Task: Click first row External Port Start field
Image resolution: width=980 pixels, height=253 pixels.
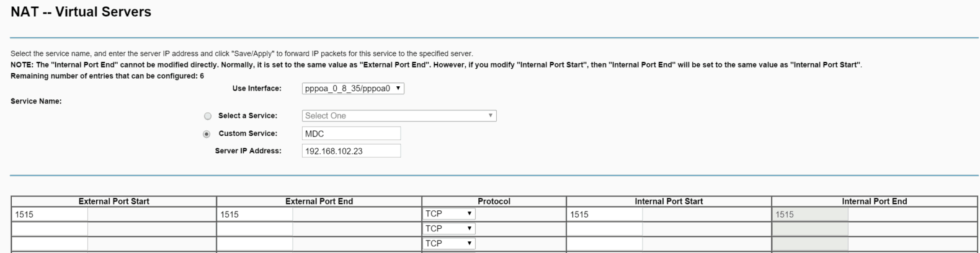Action: (50, 215)
